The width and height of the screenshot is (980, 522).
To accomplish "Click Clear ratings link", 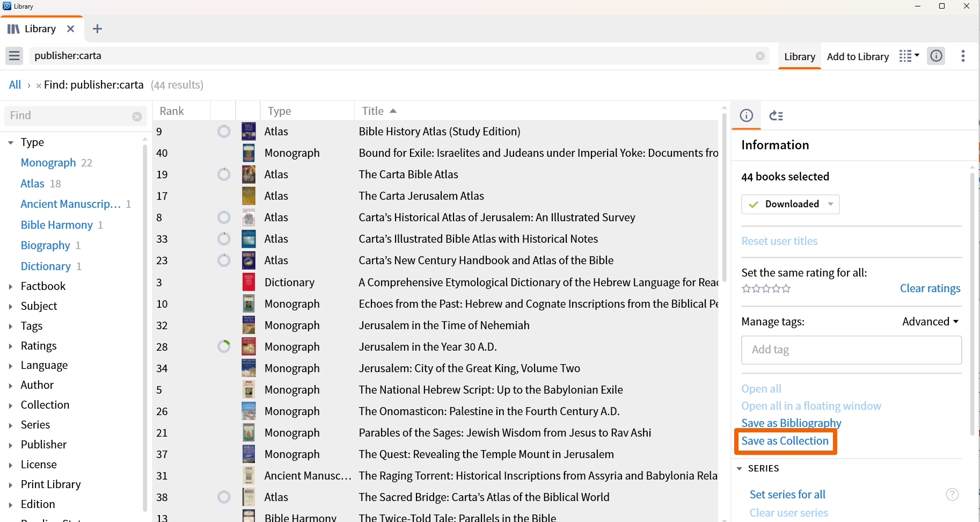I will [930, 288].
